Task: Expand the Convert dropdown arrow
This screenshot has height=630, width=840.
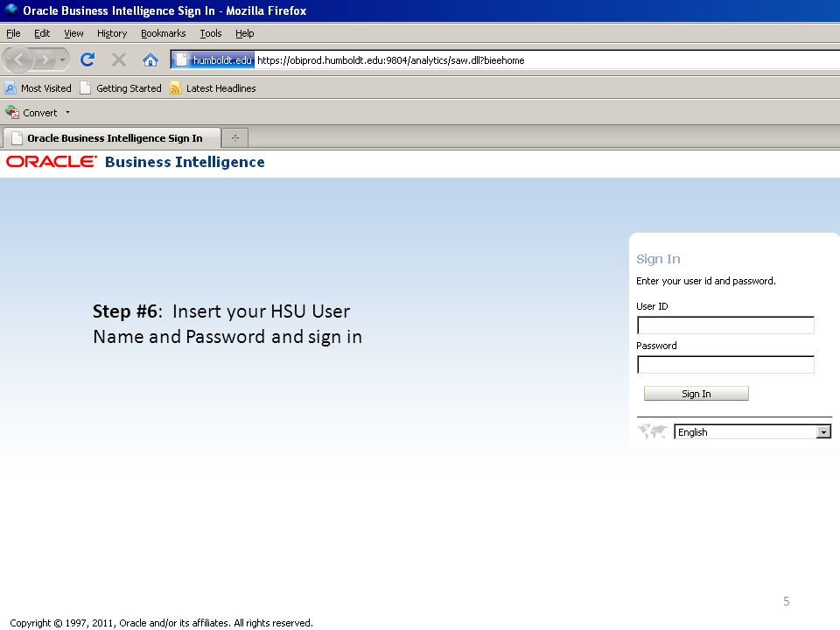Action: click(x=67, y=113)
